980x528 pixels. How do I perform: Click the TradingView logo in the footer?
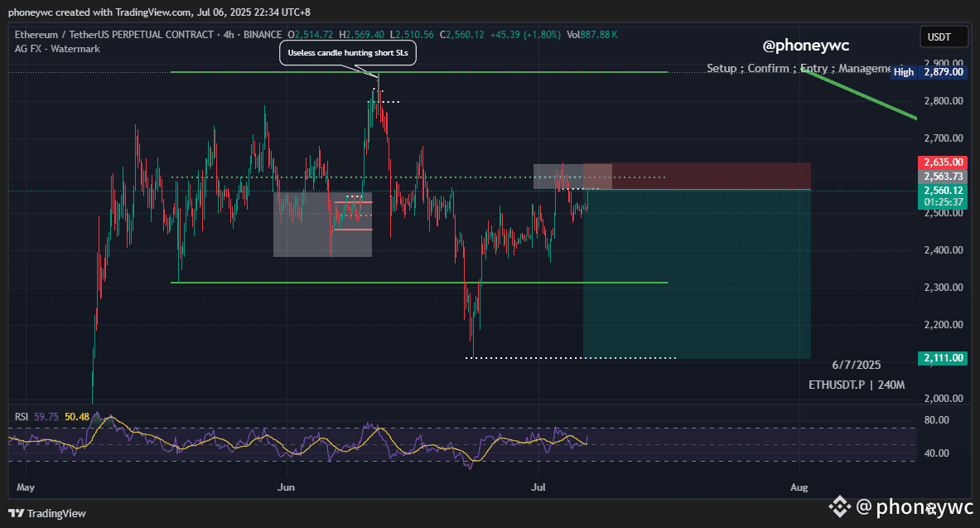tap(47, 513)
